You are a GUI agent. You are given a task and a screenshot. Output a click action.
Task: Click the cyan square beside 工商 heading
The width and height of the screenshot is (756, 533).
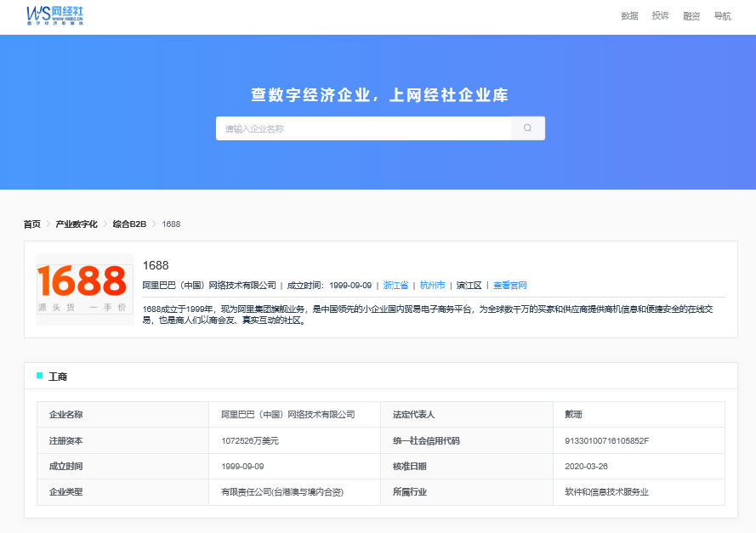39,375
